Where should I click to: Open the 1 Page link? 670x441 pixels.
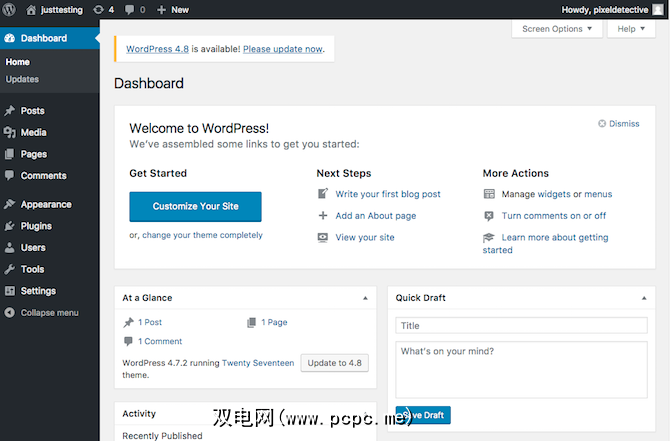(274, 322)
